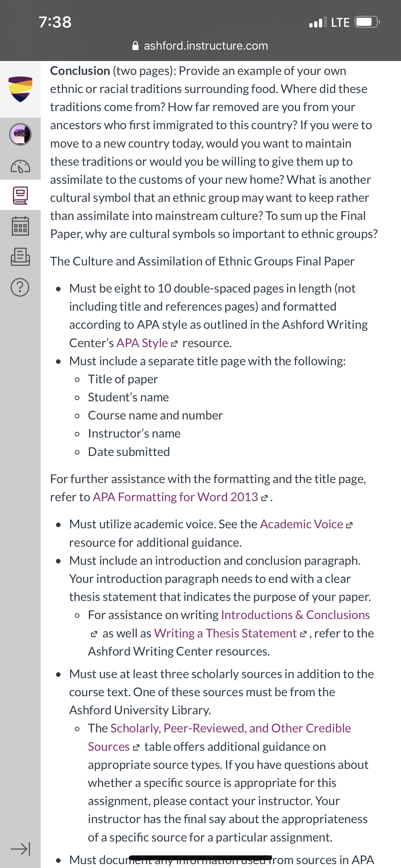This screenshot has height=868, width=401.
Task: Expand the sidebar with arrow icon
Action: click(x=21, y=849)
